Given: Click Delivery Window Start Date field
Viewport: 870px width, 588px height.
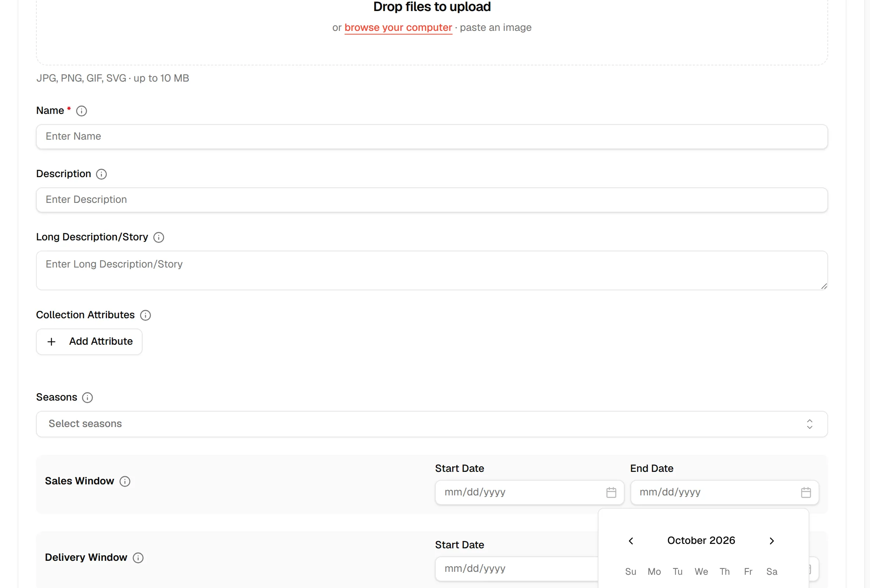Looking at the screenshot, I should pos(517,569).
